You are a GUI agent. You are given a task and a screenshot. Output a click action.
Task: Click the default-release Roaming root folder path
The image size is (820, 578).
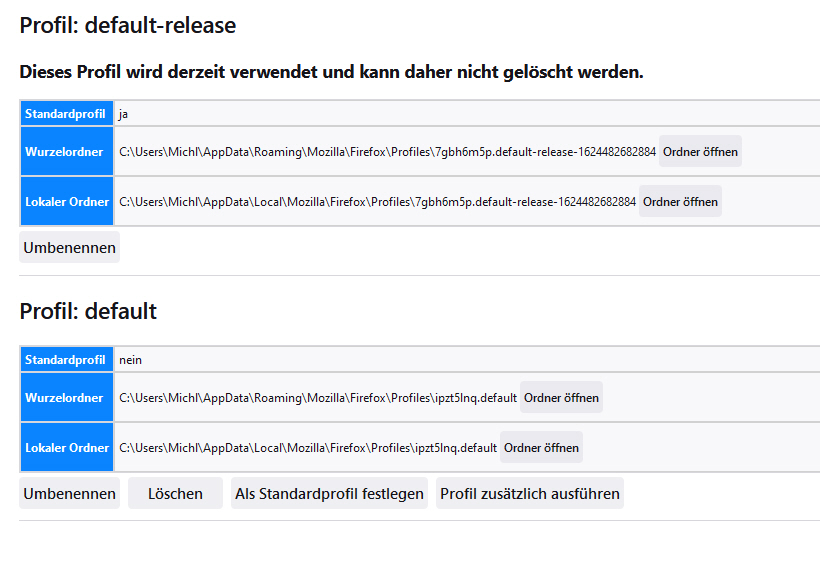387,152
